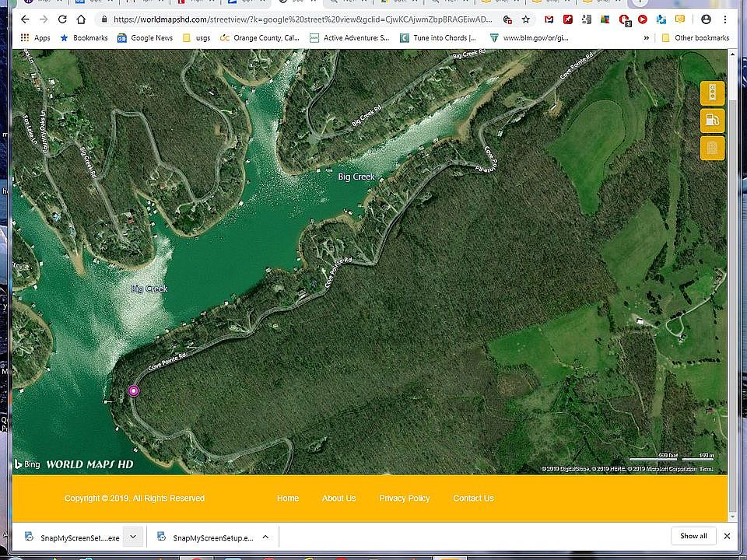Click the browser back arrow
Viewport: 747px width, 560px height.
[x=25, y=19]
